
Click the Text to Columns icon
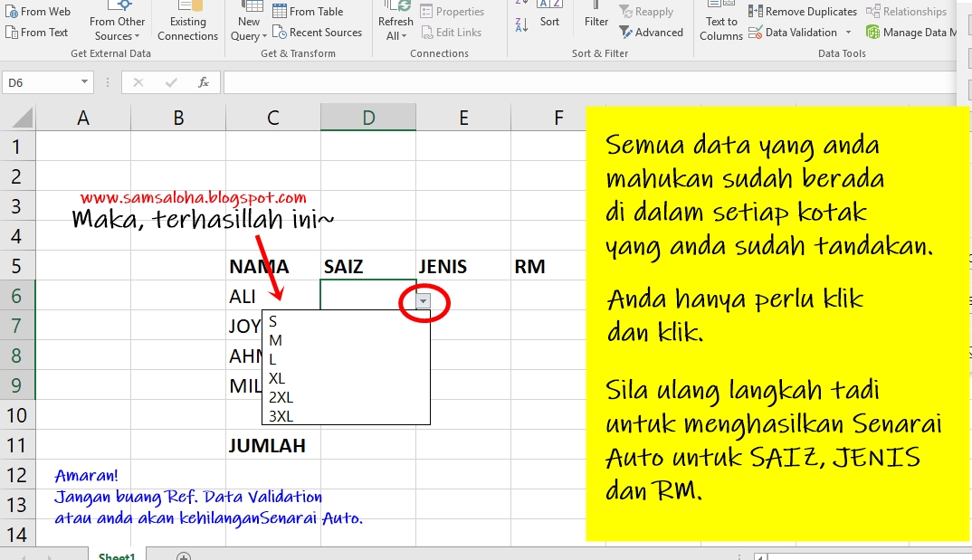coord(720,22)
